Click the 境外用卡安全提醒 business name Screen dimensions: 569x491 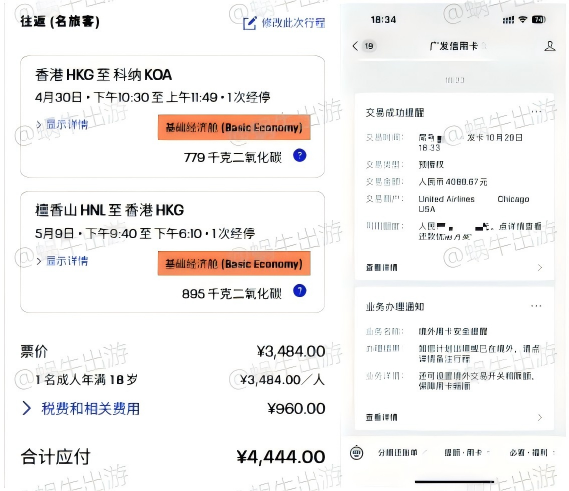coord(453,331)
